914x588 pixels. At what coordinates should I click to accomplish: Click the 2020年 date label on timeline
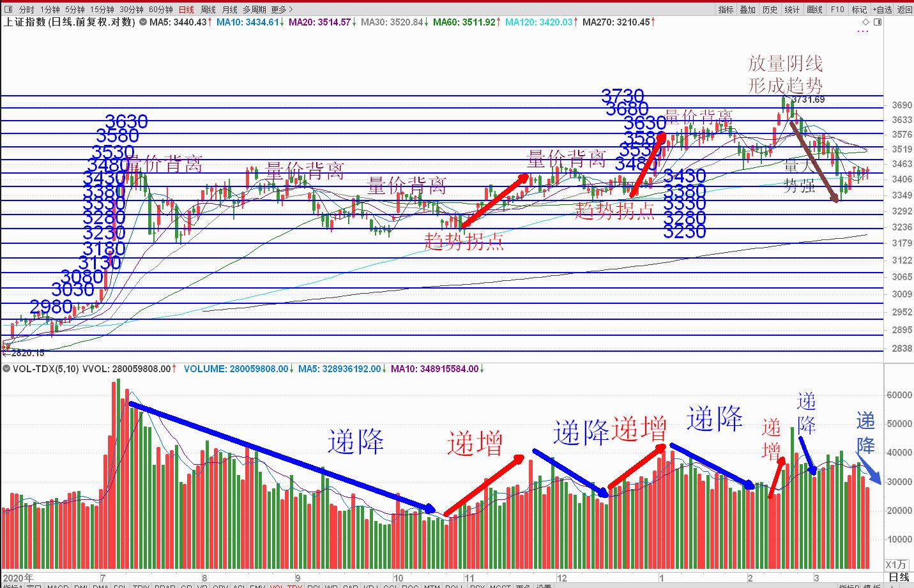pos(18,578)
